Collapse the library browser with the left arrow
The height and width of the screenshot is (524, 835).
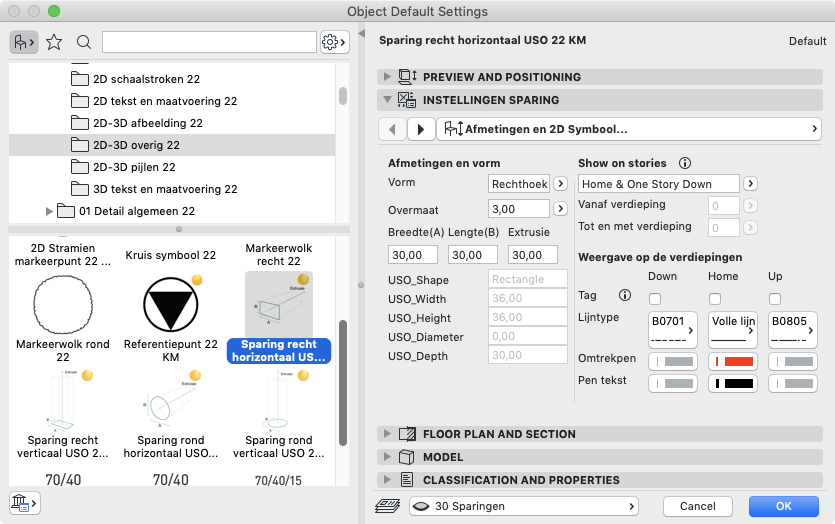tap(362, 34)
